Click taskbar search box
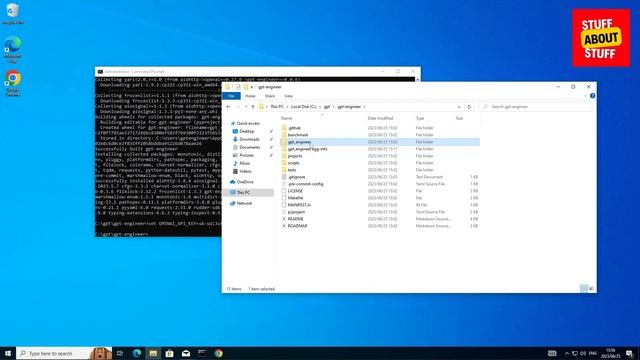640x360 pixels. click(x=64, y=353)
